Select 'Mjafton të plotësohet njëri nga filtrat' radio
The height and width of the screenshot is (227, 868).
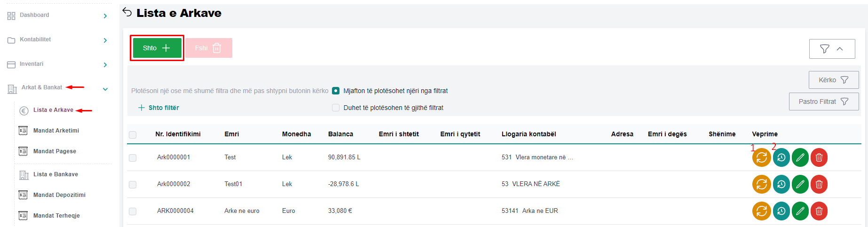336,91
